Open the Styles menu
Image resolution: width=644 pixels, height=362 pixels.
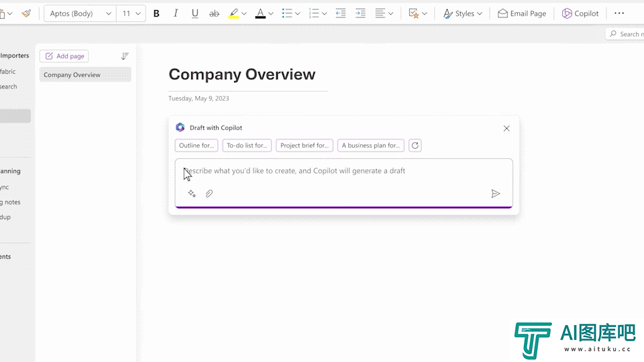coord(463,13)
